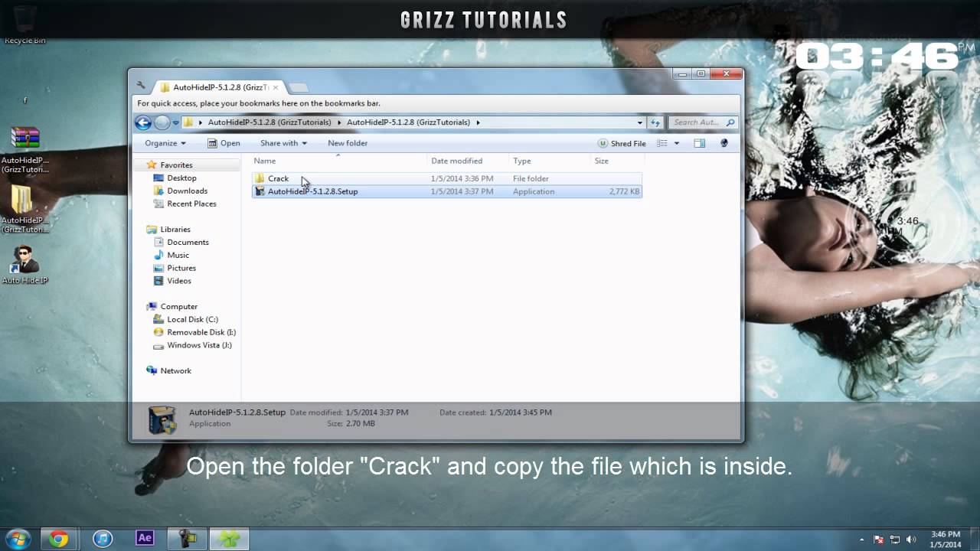
Task: Click the wrench icon in the window title bar
Action: pyautogui.click(x=141, y=86)
